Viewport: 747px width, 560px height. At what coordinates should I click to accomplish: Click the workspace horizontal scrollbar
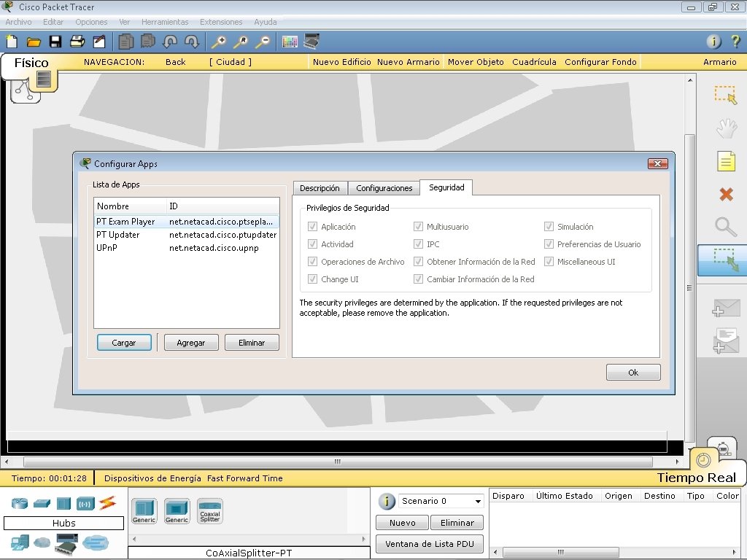point(338,462)
